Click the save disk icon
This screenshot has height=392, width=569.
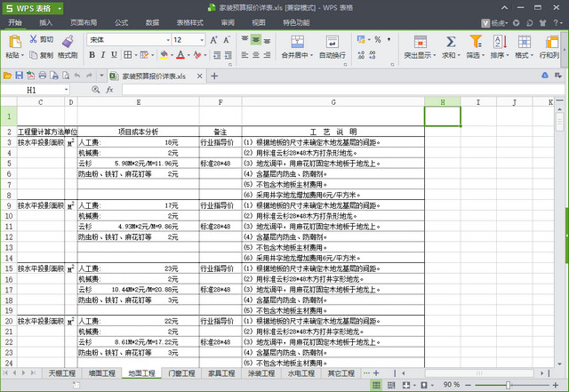click(19, 76)
